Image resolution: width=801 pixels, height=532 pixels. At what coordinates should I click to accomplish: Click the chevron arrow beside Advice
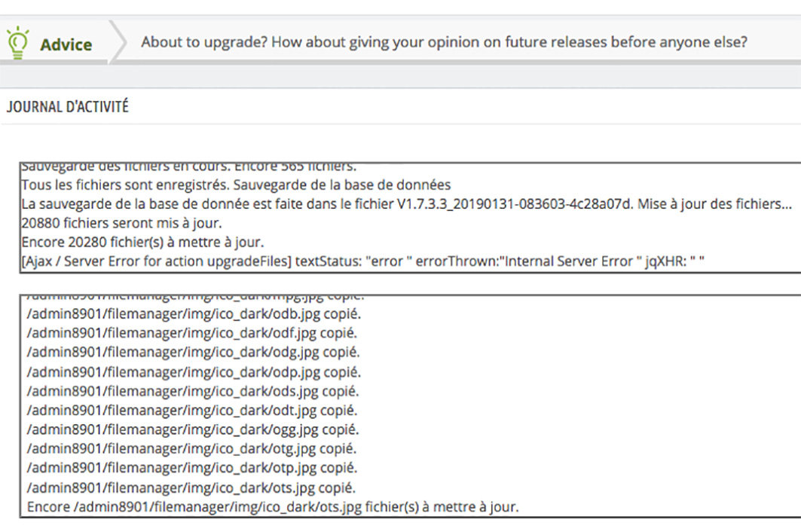118,41
